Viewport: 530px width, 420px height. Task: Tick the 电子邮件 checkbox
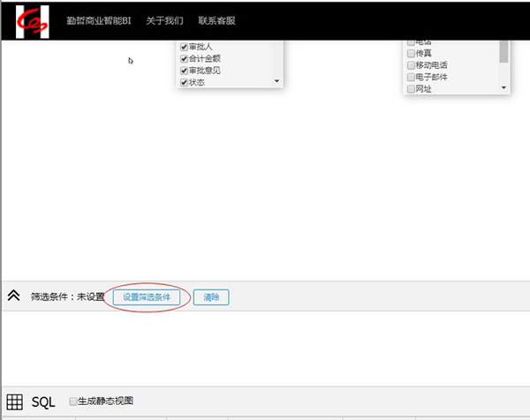point(411,77)
